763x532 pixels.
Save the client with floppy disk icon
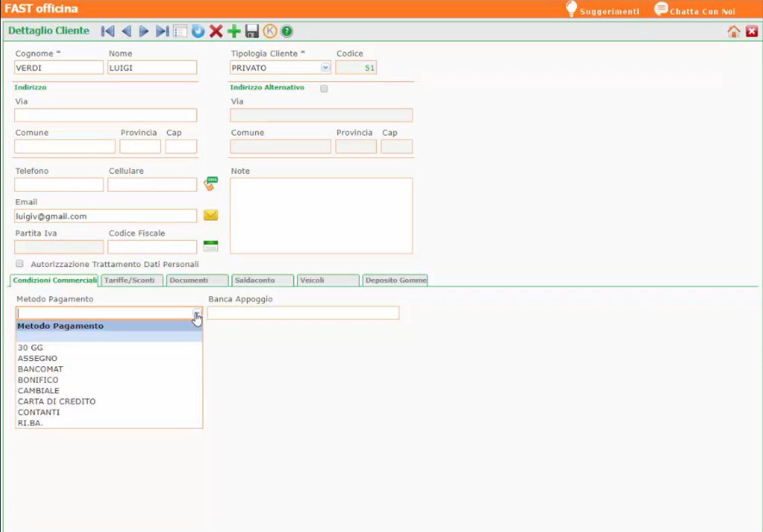point(252,32)
